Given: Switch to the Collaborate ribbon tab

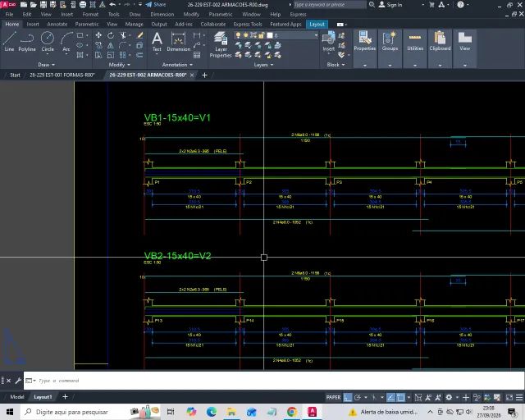Looking at the screenshot, I should [213, 24].
